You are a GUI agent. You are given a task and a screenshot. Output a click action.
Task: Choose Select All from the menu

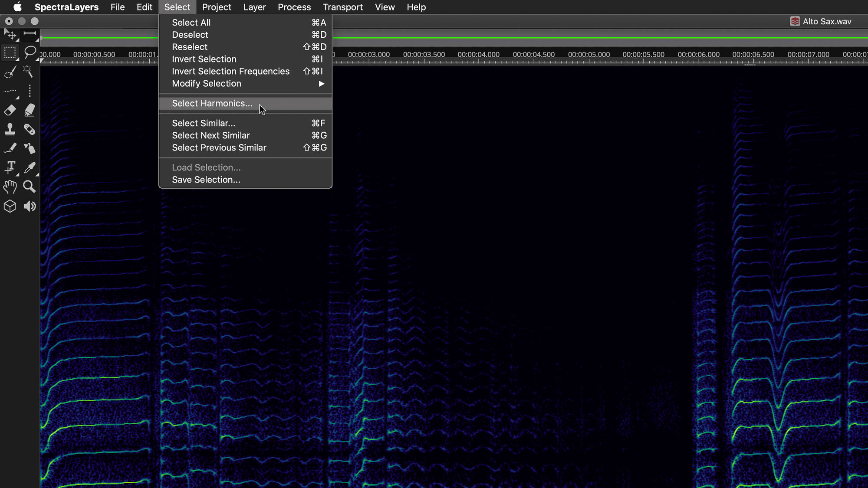click(245, 23)
